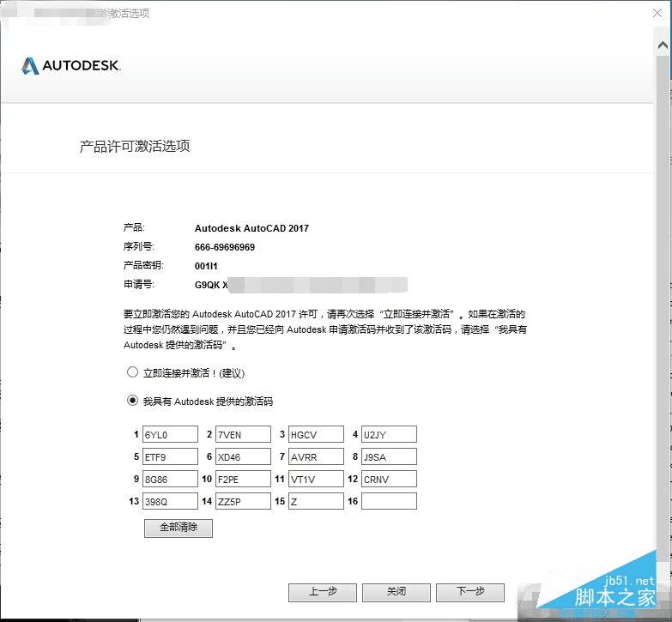Click activation code field 7 containing AVRR

316,456
